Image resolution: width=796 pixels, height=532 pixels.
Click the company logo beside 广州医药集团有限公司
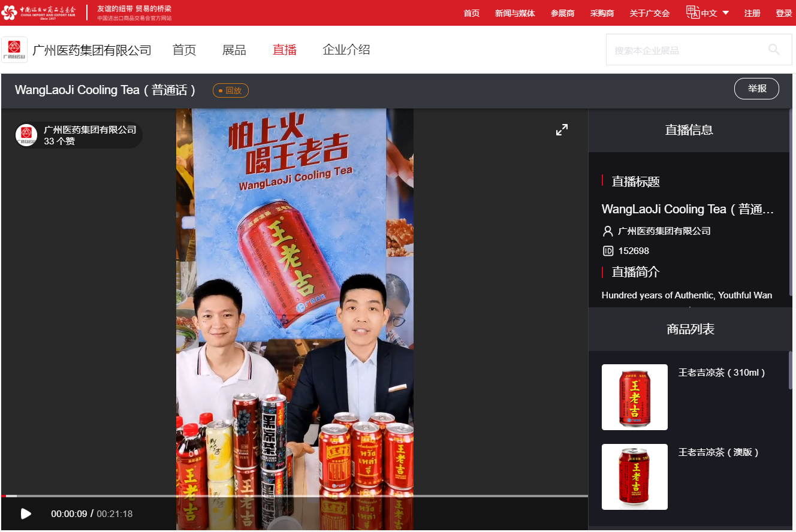coord(14,50)
